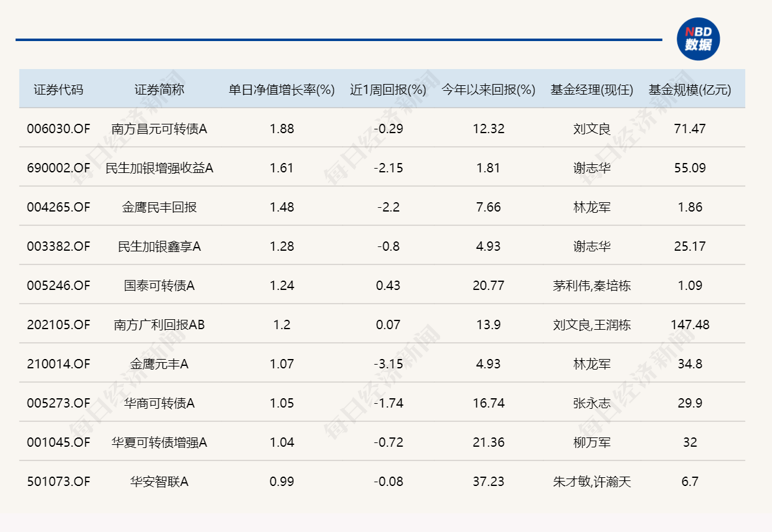This screenshot has height=532, width=772.
Task: Select the 基金规模(亿元) column header
Action: pos(690,90)
